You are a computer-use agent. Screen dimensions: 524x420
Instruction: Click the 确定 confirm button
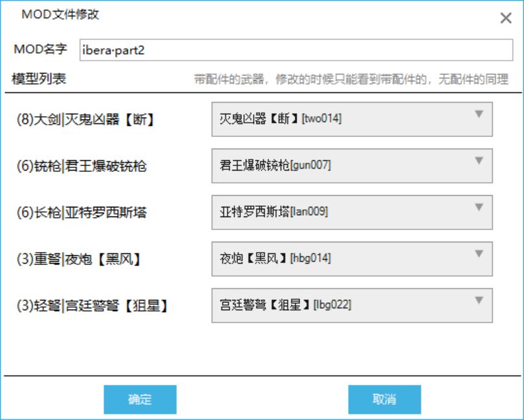coord(140,399)
